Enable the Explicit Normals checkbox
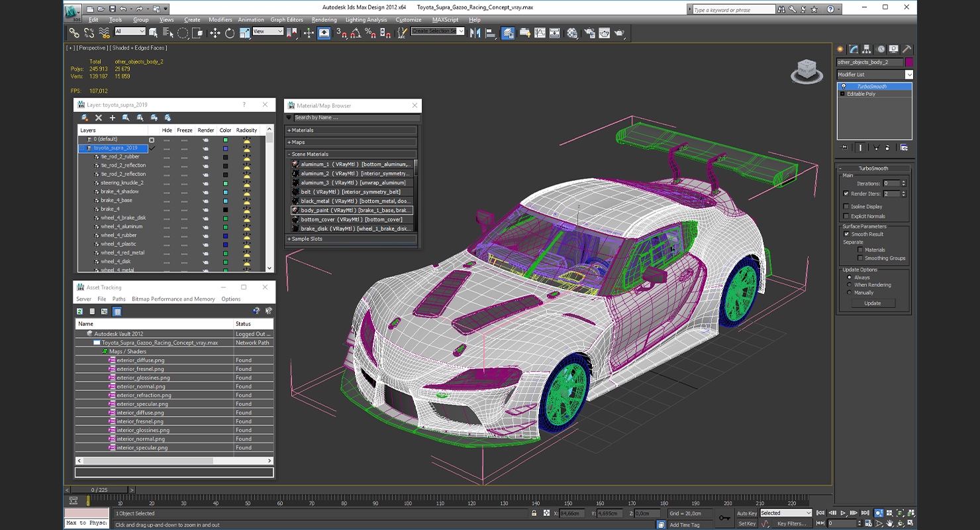The image size is (980, 530). pos(846,216)
